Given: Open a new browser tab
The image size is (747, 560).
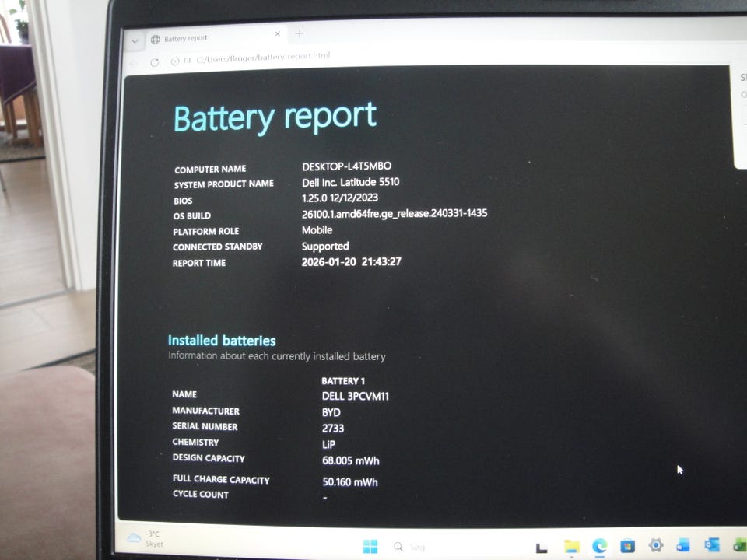Looking at the screenshot, I should click(x=299, y=33).
